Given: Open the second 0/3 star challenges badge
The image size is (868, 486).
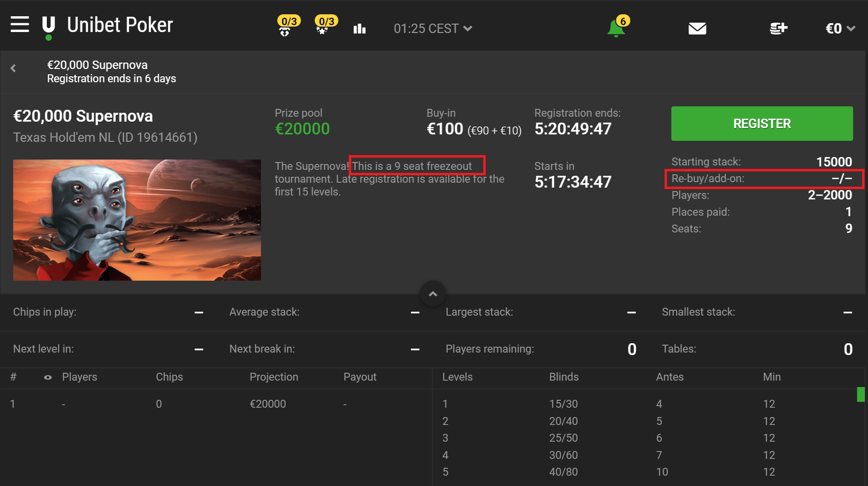Looking at the screenshot, I should coord(326,25).
